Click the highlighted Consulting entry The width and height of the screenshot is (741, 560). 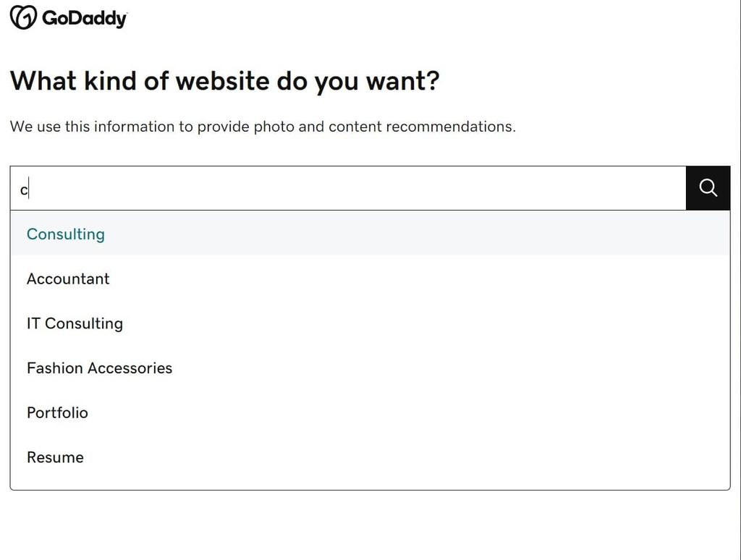pyautogui.click(x=66, y=234)
